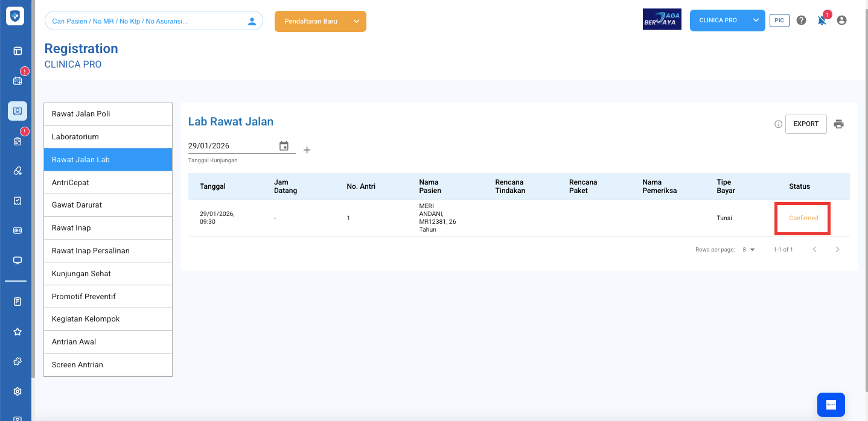Click the printer icon next to Export

pos(838,124)
